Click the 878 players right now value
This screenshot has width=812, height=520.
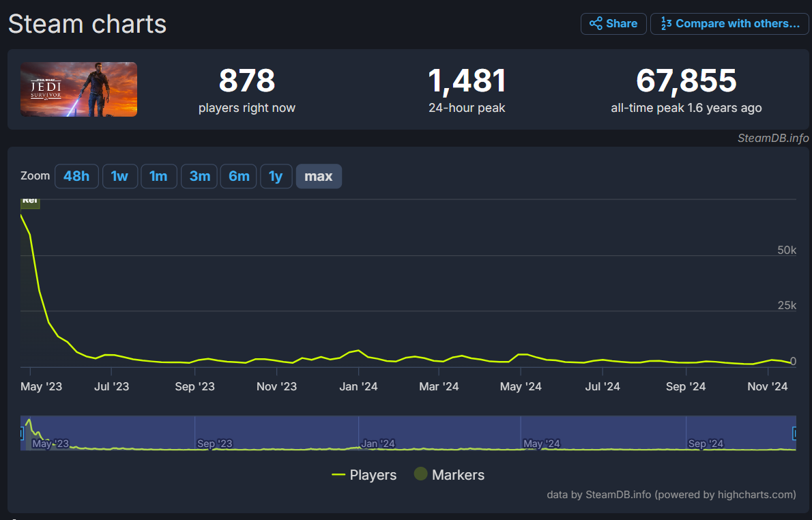[x=247, y=81]
